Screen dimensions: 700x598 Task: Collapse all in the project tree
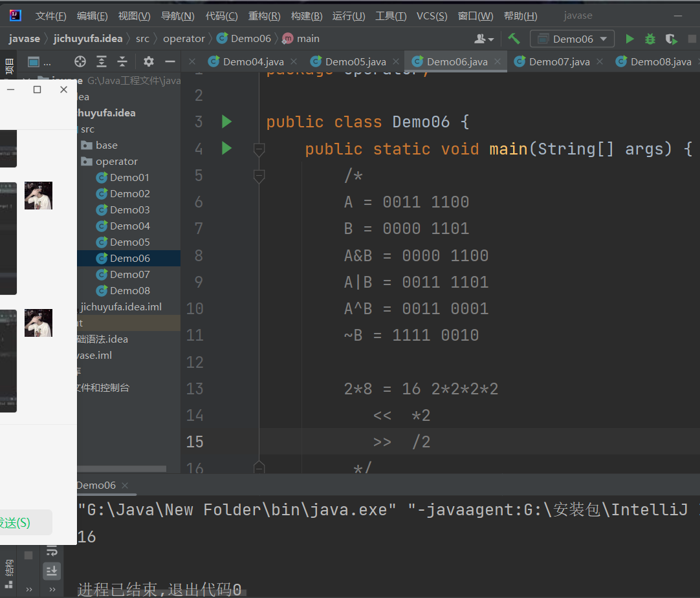click(x=122, y=61)
